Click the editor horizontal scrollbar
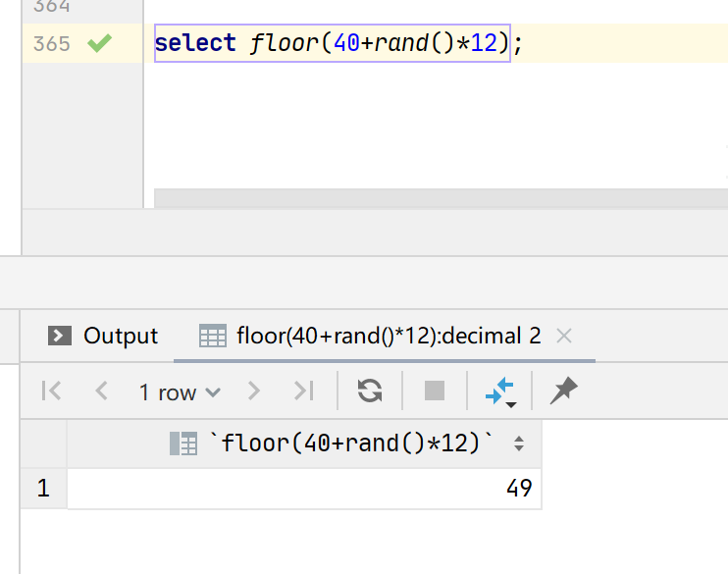This screenshot has height=574, width=728. point(441,198)
